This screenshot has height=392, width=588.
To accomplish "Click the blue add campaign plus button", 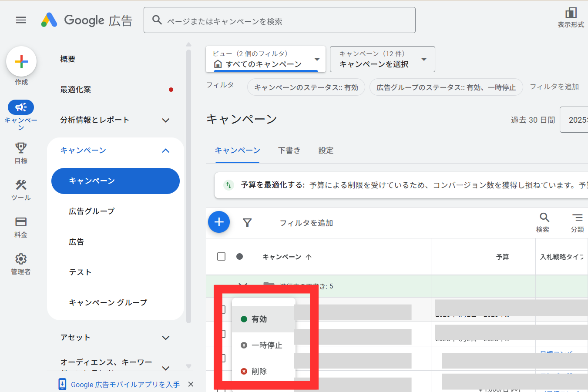I will pos(219,222).
